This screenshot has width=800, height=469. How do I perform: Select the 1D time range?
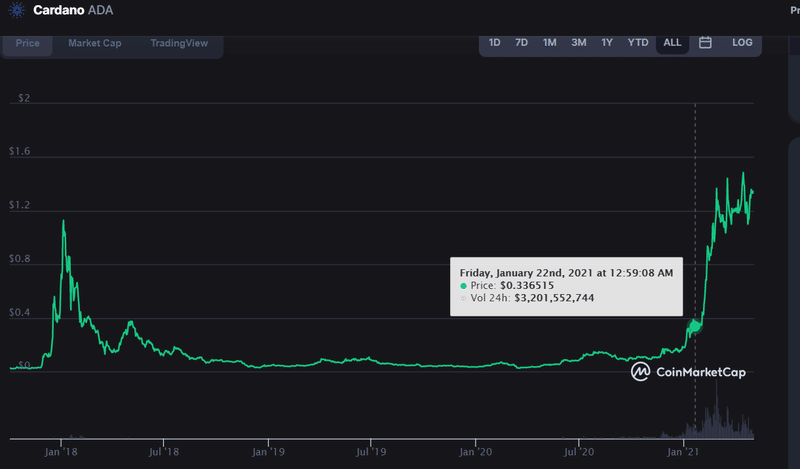(x=494, y=42)
